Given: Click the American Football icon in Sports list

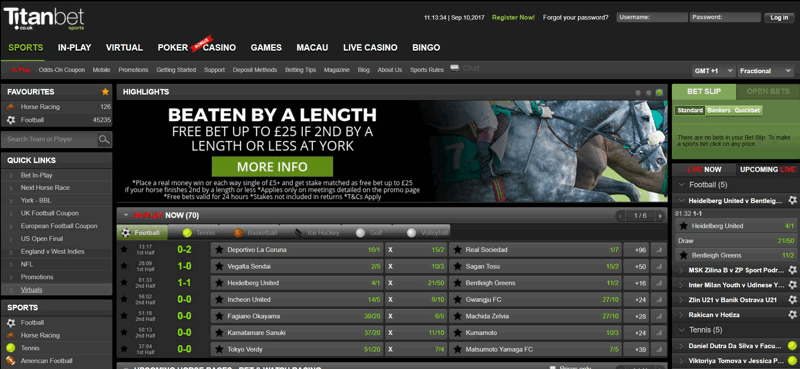Looking at the screenshot, I should pos(11,361).
